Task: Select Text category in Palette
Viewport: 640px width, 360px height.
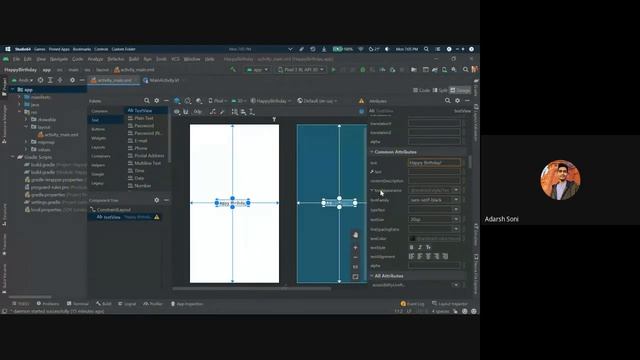Action: 105,120
